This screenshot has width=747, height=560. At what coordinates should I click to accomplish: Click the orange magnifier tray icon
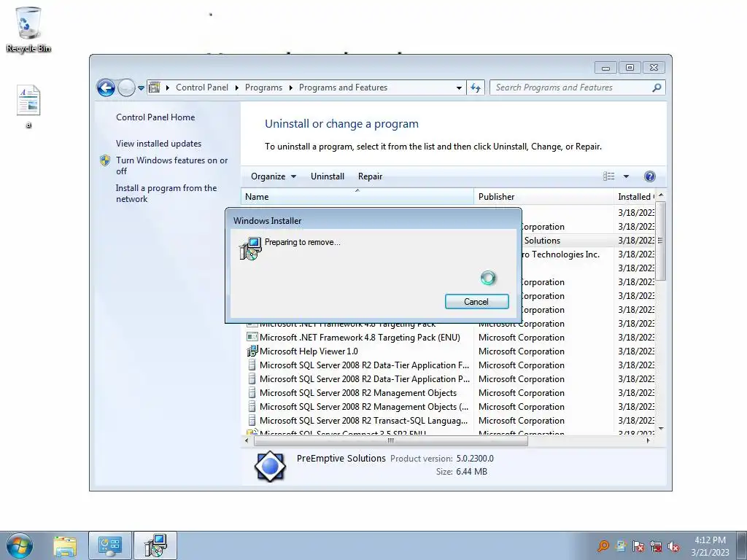pos(603,545)
